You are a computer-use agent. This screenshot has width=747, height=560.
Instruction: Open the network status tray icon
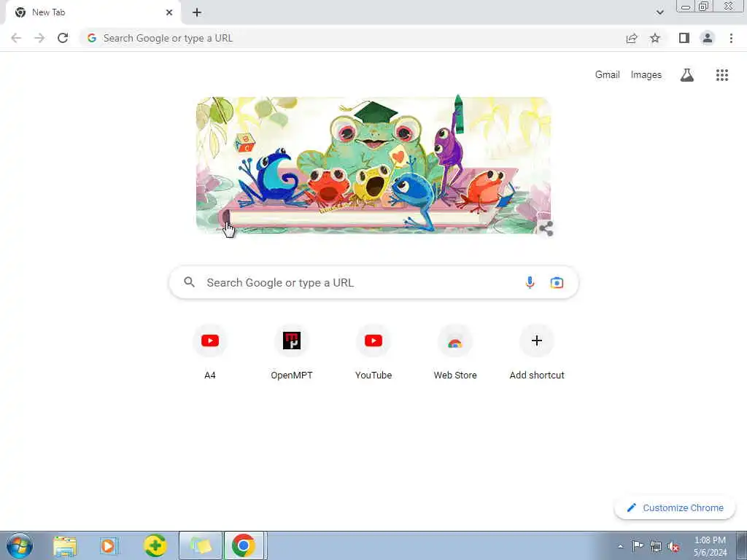tap(656, 546)
